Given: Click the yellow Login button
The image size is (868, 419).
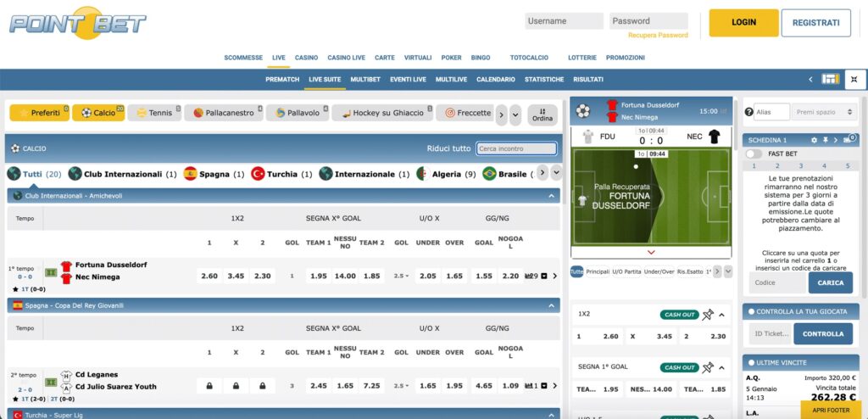Looking at the screenshot, I should pyautogui.click(x=743, y=23).
